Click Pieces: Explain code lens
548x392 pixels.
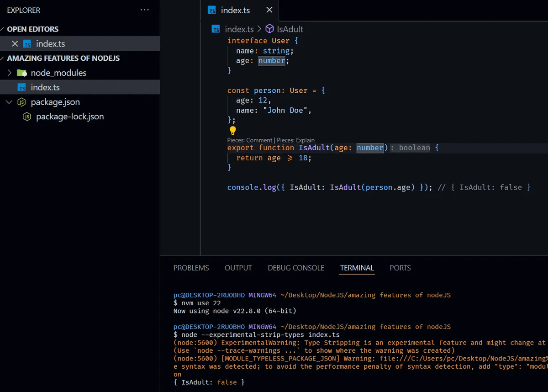[x=295, y=140]
